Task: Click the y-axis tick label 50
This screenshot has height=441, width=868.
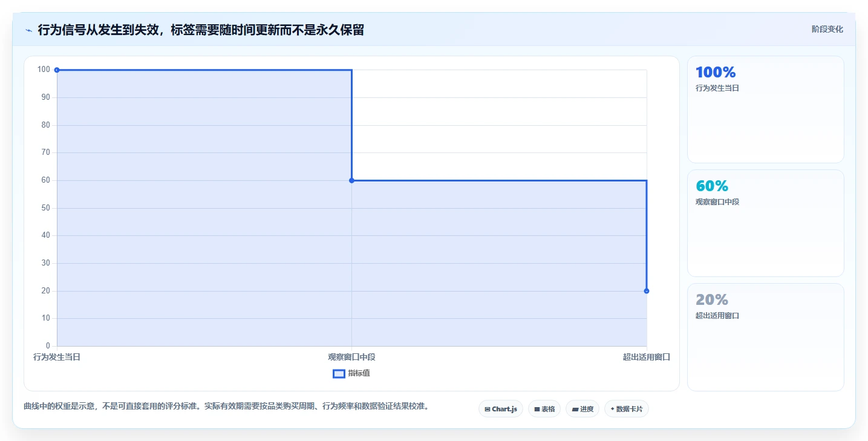Action: pos(46,208)
